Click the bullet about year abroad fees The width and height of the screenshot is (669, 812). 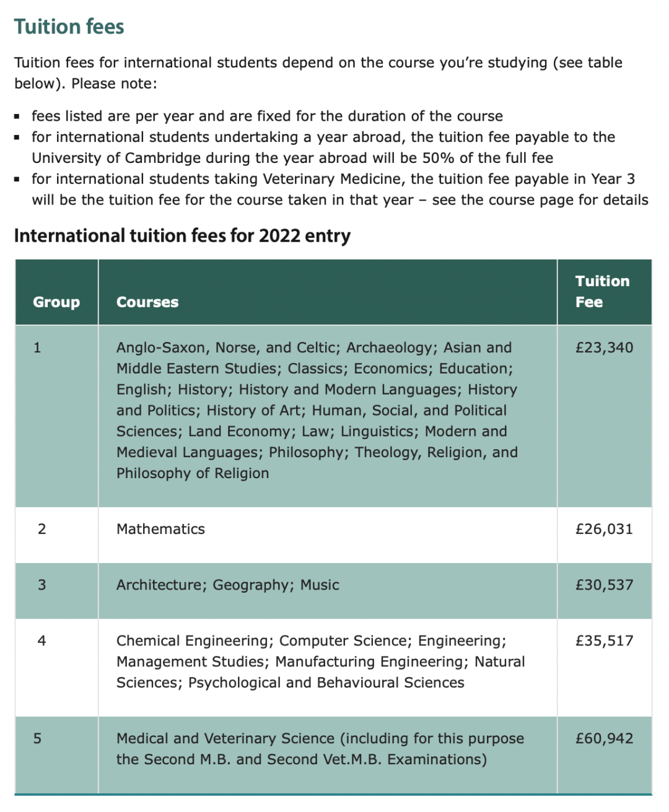tap(323, 147)
